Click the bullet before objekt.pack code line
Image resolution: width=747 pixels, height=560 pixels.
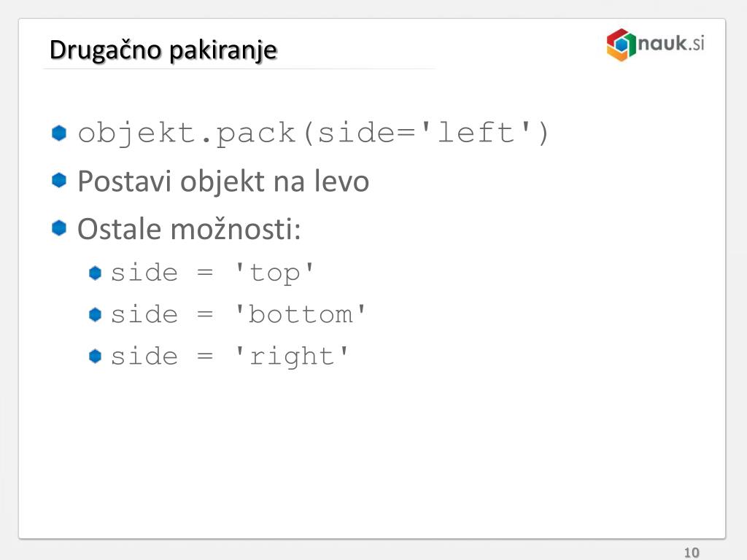pos(59,133)
